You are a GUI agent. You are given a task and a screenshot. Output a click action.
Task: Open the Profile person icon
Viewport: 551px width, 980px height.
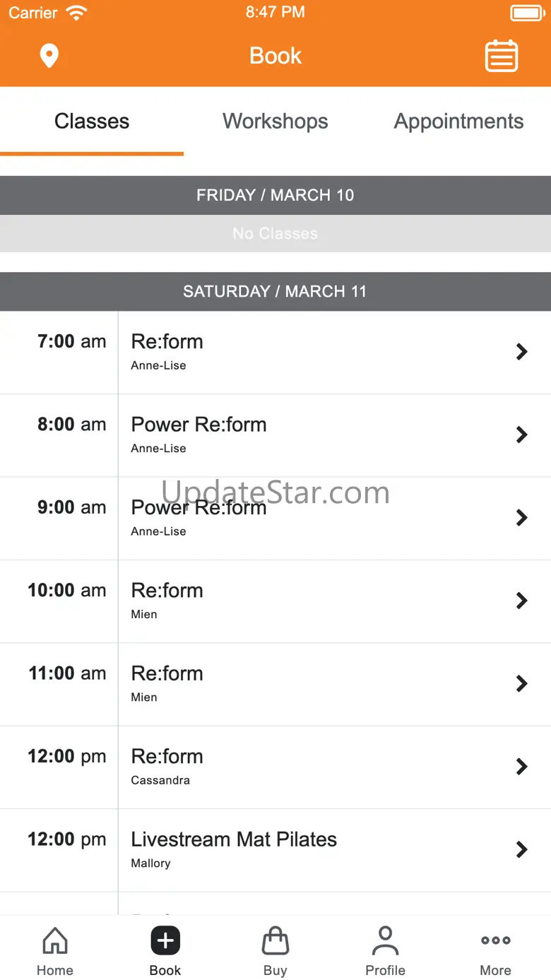pos(385,941)
